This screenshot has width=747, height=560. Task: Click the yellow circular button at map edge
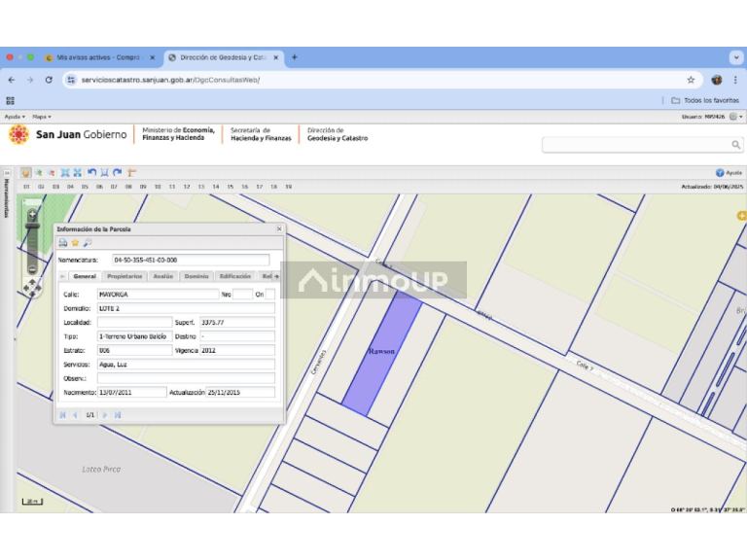pos(742,216)
